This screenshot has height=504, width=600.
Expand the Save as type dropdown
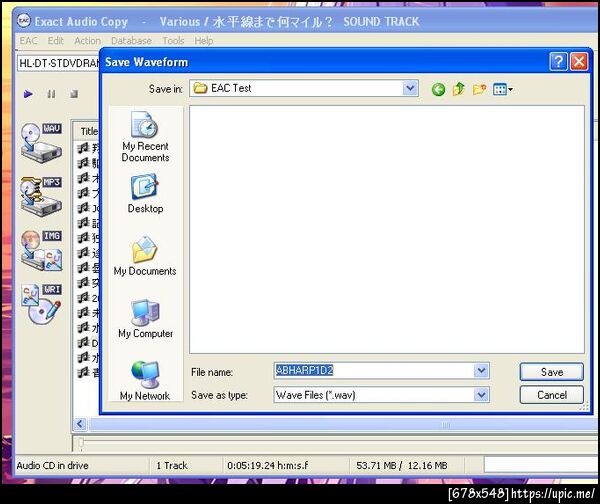(481, 395)
